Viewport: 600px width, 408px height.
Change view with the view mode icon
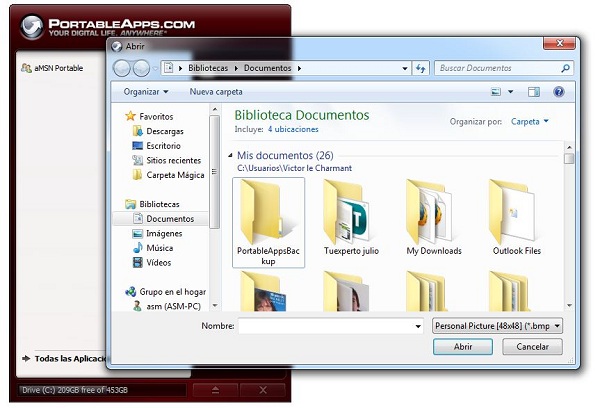coord(496,92)
